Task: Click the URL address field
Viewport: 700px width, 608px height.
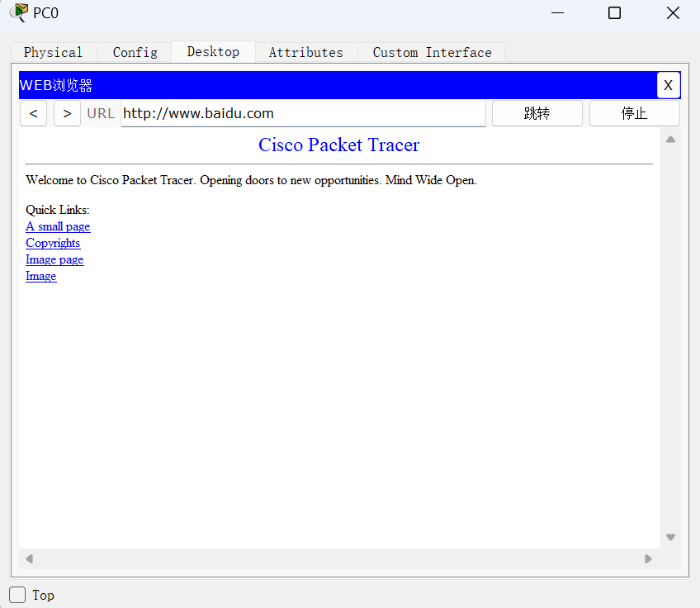Action: [x=303, y=113]
